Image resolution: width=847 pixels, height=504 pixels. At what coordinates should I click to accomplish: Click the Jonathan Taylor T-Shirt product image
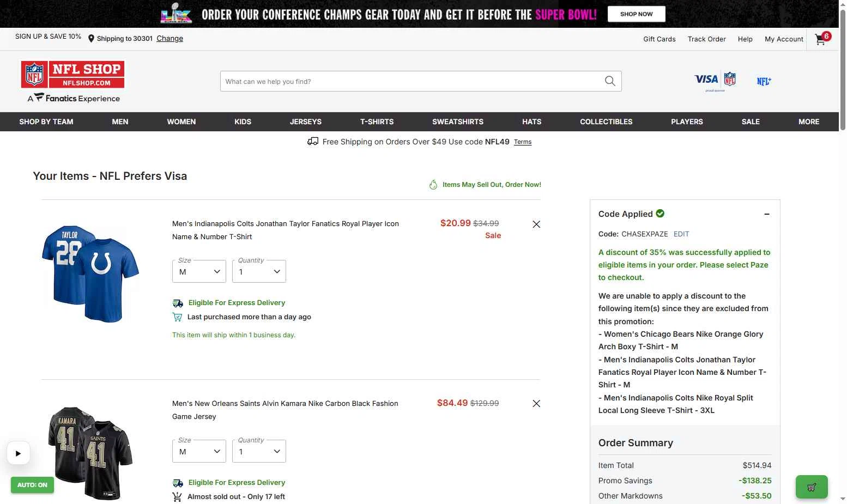(x=90, y=274)
